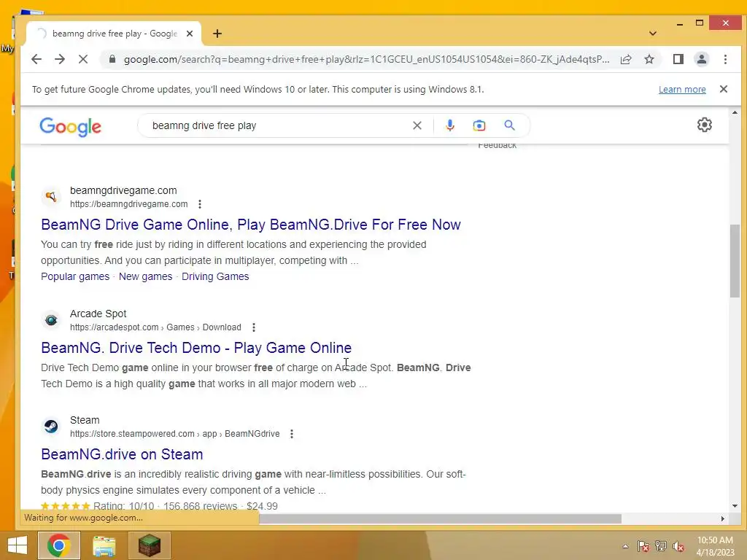Image resolution: width=747 pixels, height=560 pixels.
Task: Click the vertical scrollbar thumb
Action: tap(735, 261)
